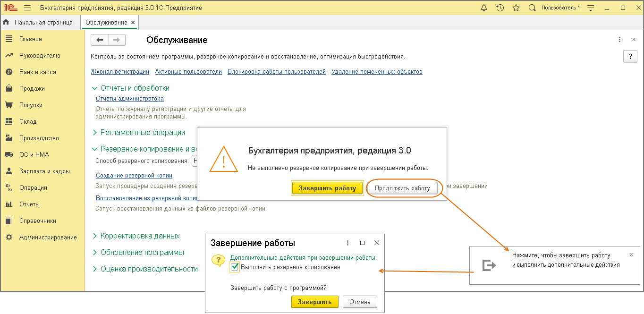The width and height of the screenshot is (644, 314).
Task: Expand Регламентные операции section
Action: coord(95,133)
